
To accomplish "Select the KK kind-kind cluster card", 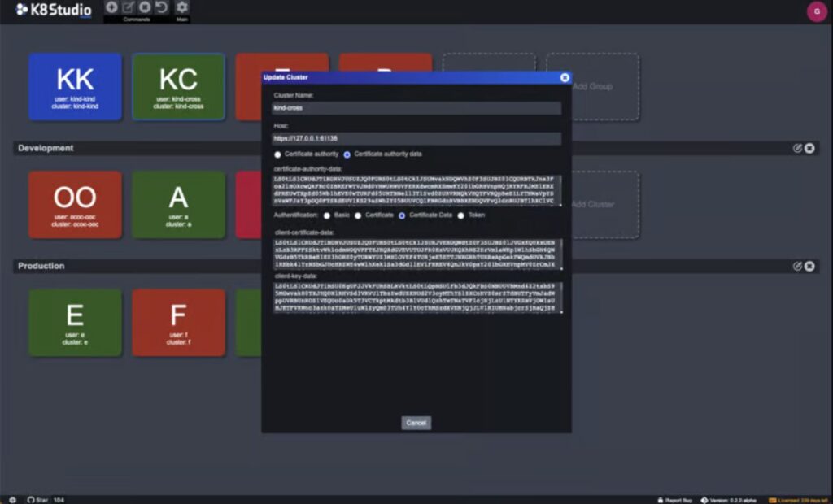I will (75, 86).
